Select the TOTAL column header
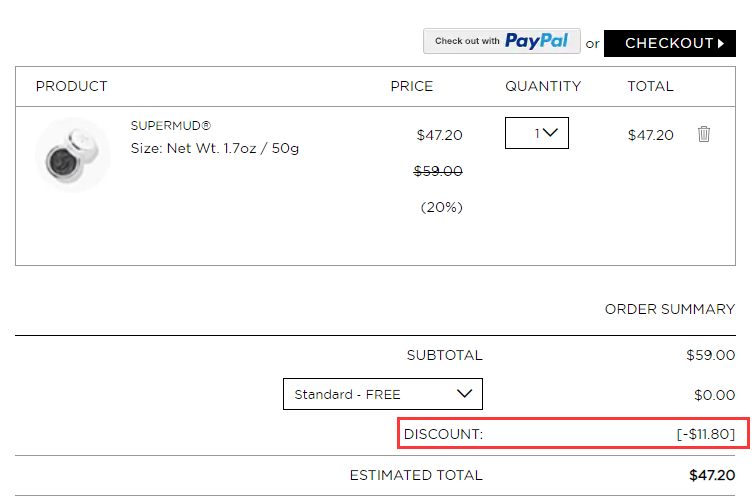Image resolution: width=756 pixels, height=501 pixels. [650, 86]
